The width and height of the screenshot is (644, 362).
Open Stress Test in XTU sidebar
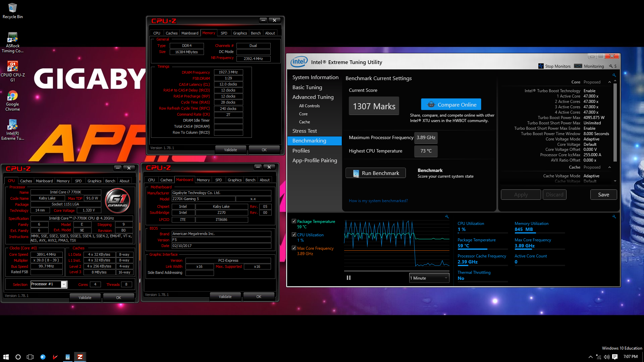(304, 131)
